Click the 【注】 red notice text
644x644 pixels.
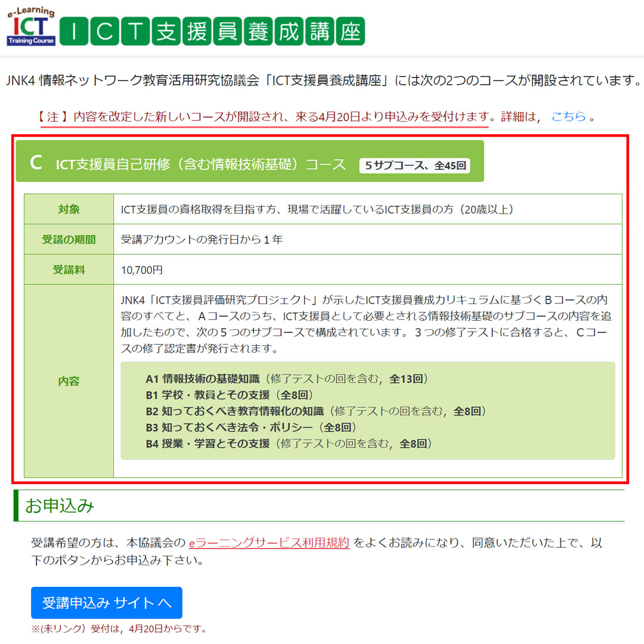pyautogui.click(x=316, y=117)
